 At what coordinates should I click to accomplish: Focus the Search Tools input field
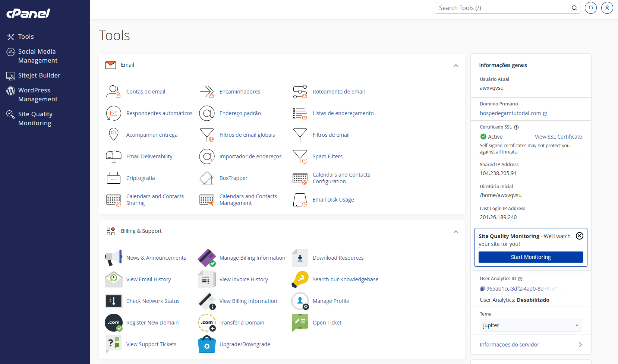coord(503,8)
